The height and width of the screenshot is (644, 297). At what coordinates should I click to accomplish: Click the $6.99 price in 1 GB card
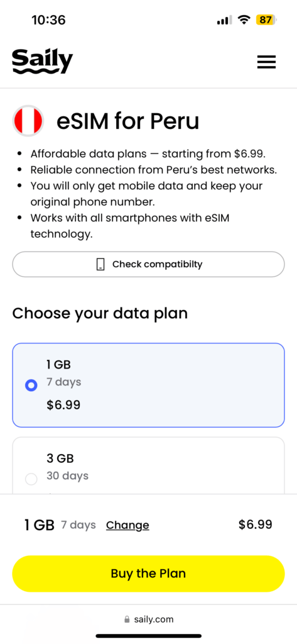coord(63,406)
